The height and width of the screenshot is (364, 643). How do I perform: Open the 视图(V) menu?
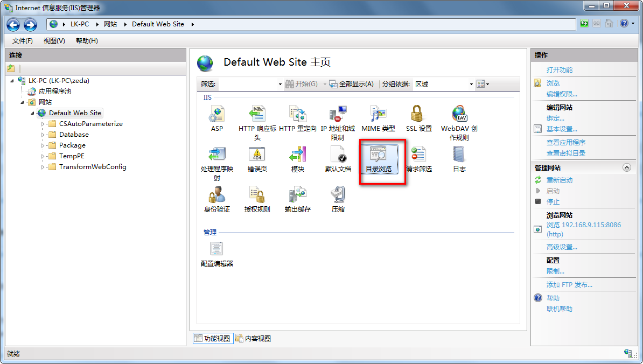[x=54, y=40]
